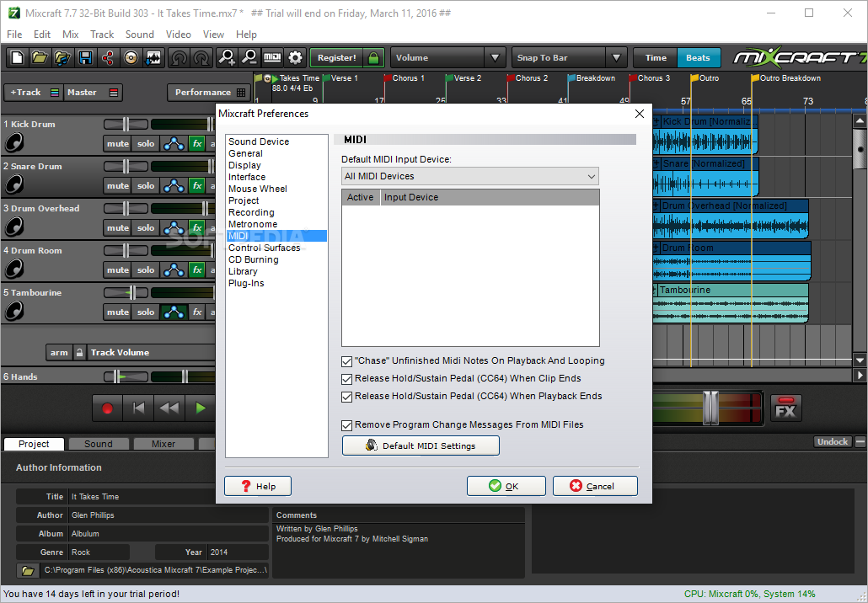This screenshot has height=603, width=868.
Task: Select Plug-Ins in preferences list
Action: click(x=246, y=283)
